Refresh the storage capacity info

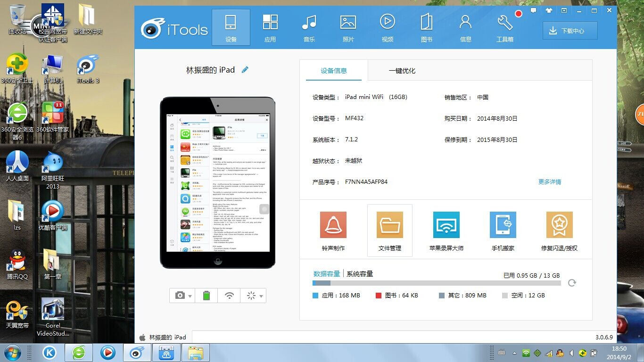click(x=572, y=283)
